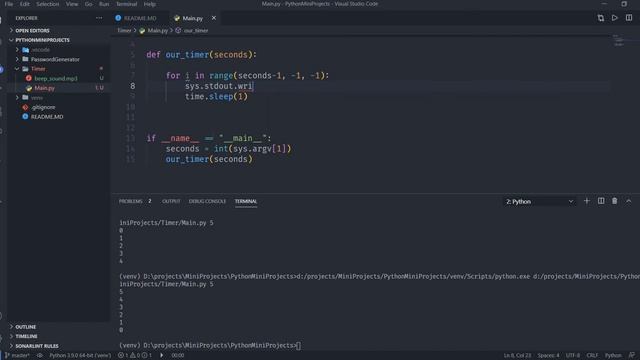Click the .gitignore git file icon
The height and width of the screenshot is (360, 640).
[25, 107]
